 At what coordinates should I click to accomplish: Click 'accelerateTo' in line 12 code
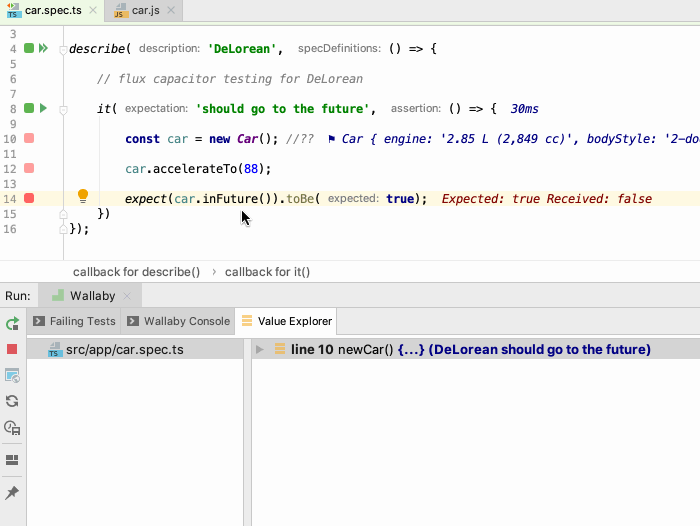click(195, 169)
